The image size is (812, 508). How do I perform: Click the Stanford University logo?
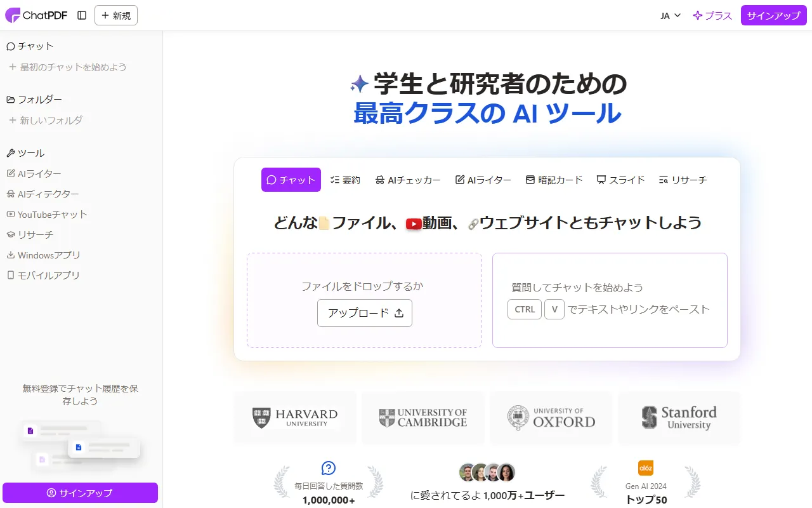click(679, 418)
